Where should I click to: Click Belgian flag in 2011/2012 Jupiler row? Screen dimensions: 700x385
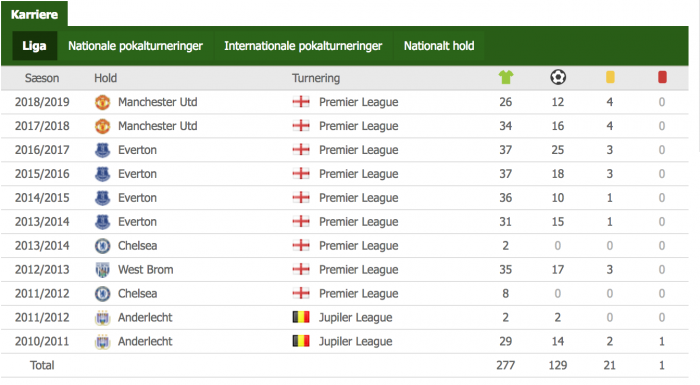pyautogui.click(x=301, y=317)
